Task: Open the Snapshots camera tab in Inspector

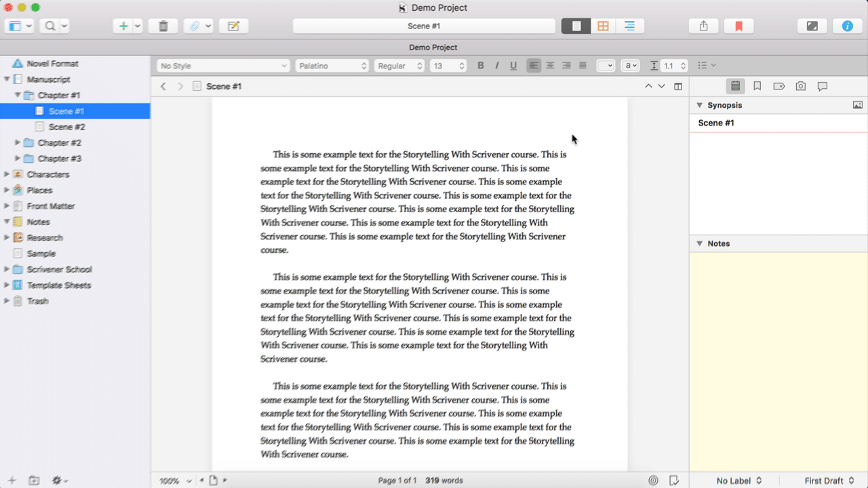Action: point(801,86)
